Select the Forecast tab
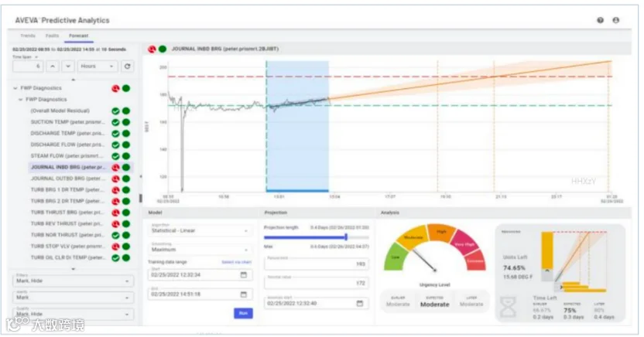 [78, 36]
